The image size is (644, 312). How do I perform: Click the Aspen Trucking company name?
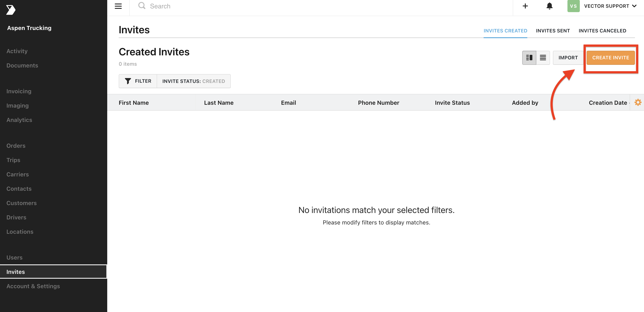tap(29, 28)
